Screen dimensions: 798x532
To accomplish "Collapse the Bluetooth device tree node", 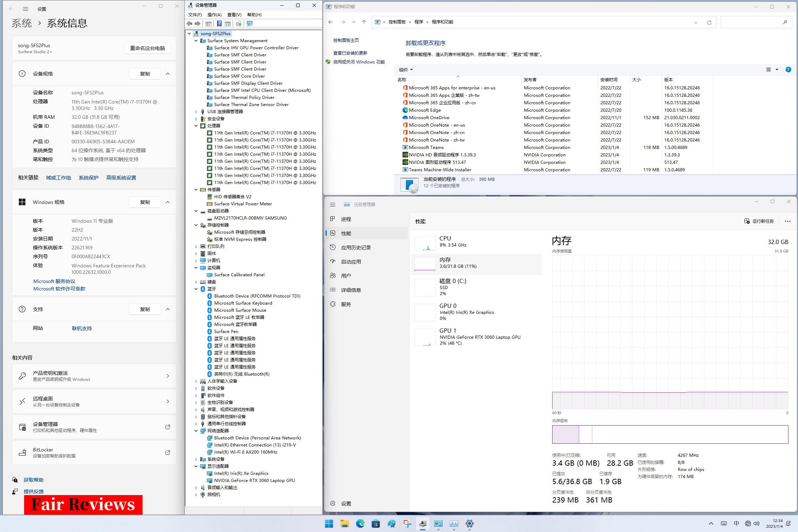I will tap(196, 289).
